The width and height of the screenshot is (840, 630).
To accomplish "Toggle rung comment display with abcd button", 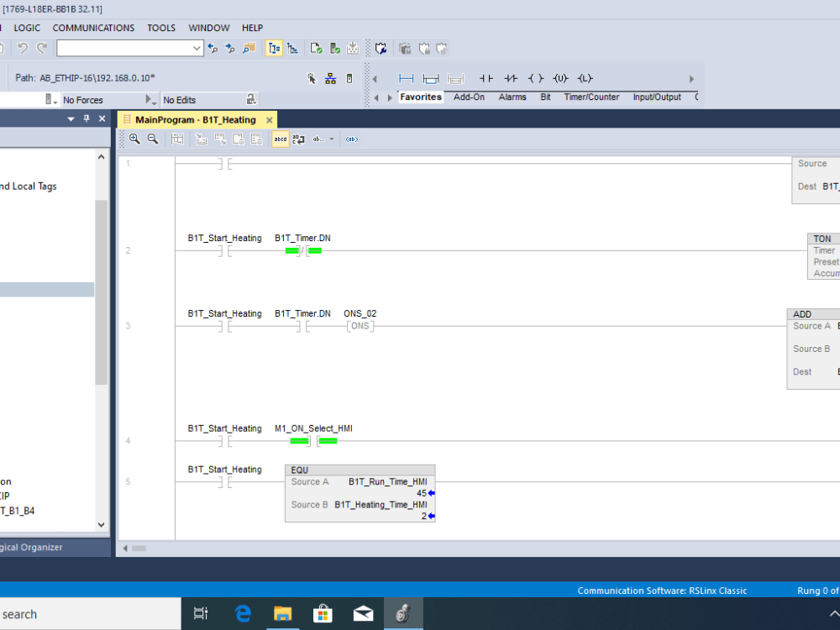I will click(x=281, y=138).
